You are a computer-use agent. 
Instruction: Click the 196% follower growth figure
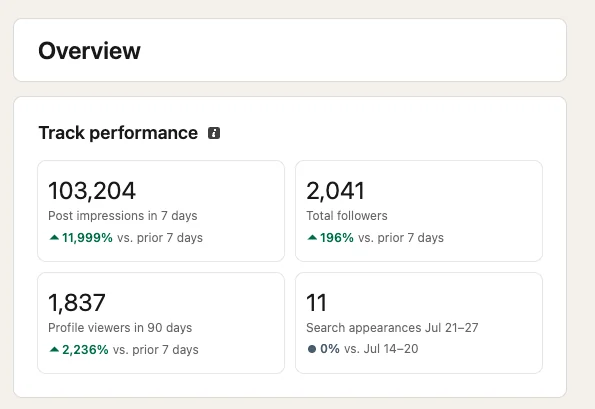tap(337, 238)
